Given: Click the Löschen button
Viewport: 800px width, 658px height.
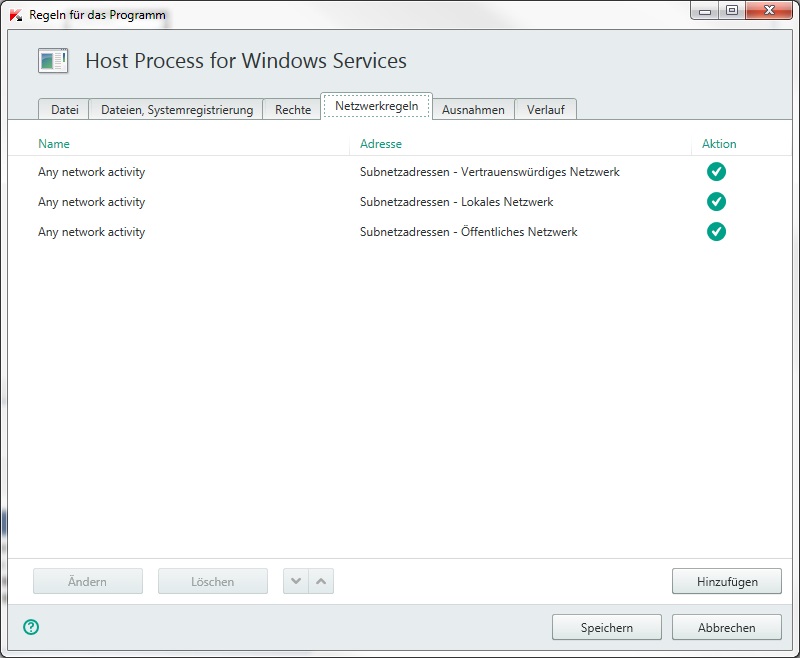Looking at the screenshot, I should [213, 581].
